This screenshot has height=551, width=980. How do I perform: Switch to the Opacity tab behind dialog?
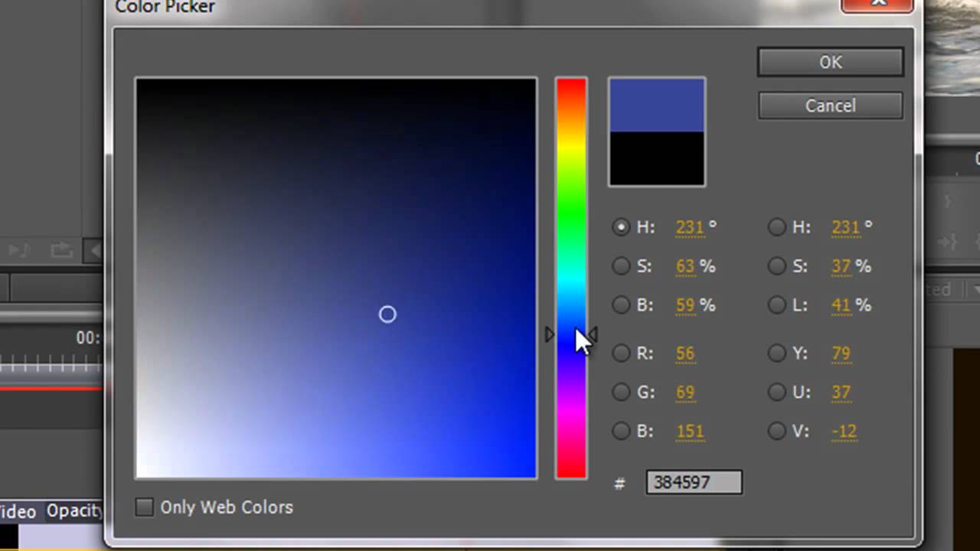pyautogui.click(x=74, y=510)
